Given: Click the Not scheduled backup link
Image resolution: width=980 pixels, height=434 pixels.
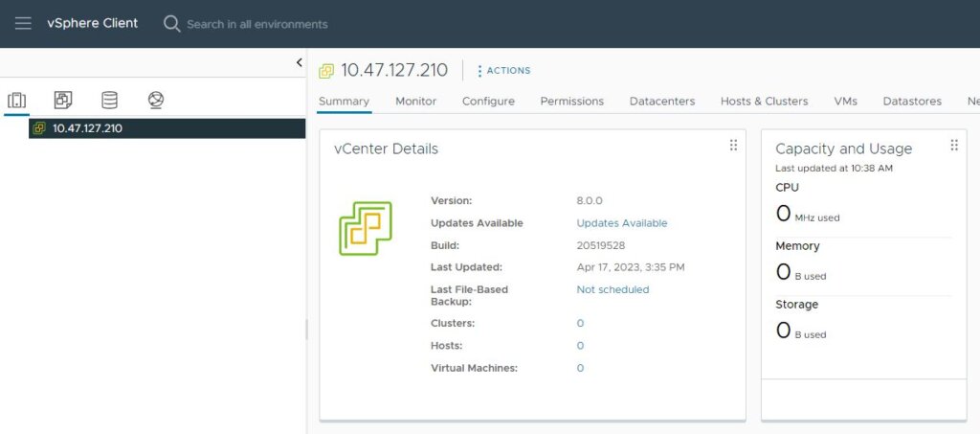Looking at the screenshot, I should (x=612, y=289).
